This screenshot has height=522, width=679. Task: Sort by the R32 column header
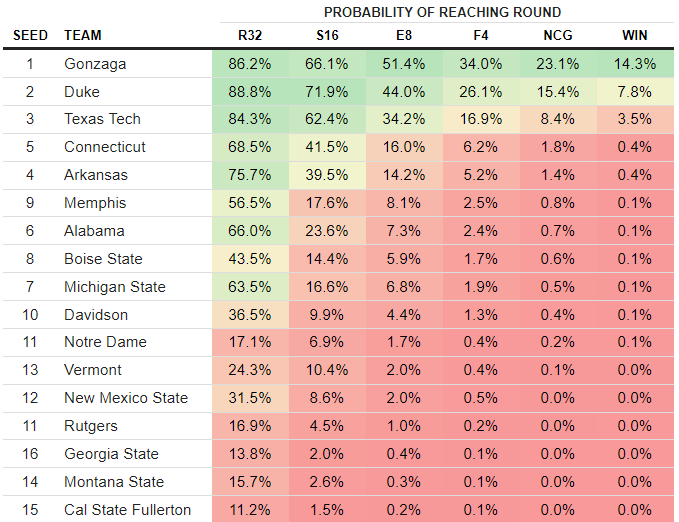250,35
